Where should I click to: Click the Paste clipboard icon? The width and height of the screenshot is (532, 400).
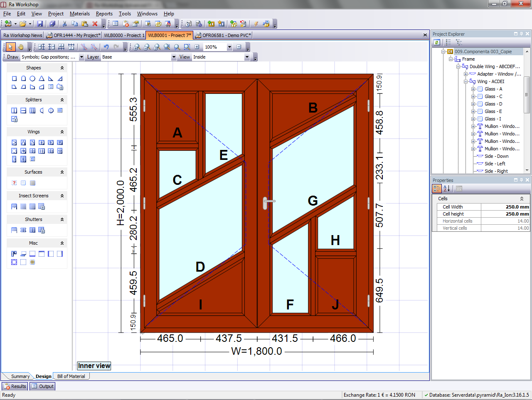click(85, 24)
